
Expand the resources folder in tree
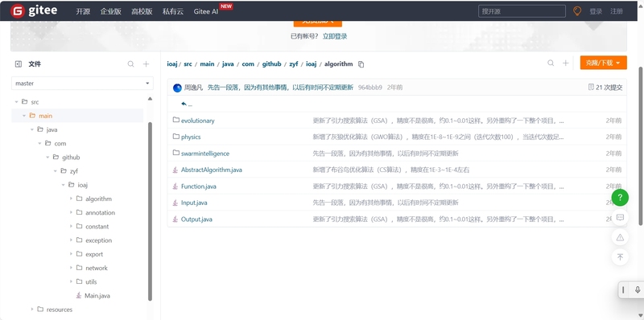click(32, 310)
